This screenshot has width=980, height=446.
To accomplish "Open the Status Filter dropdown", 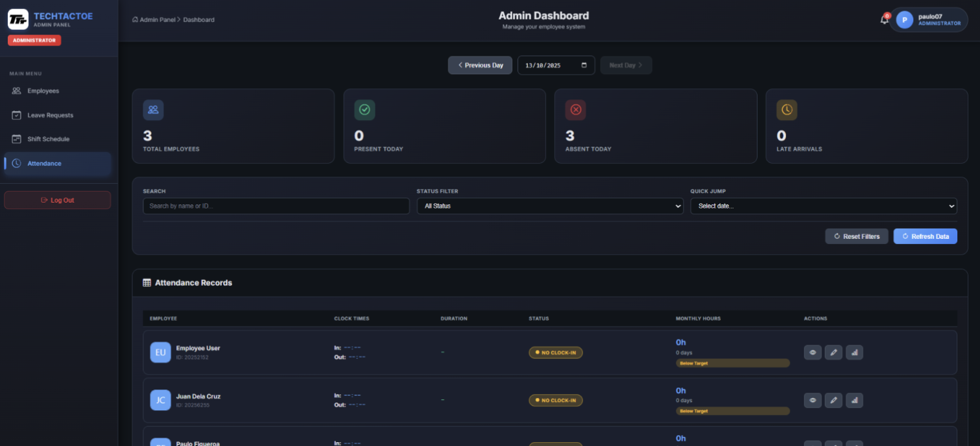I will tap(550, 206).
